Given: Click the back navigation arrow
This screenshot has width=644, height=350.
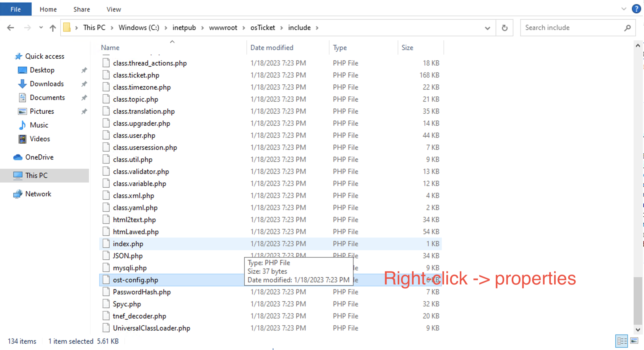Looking at the screenshot, I should (x=10, y=28).
